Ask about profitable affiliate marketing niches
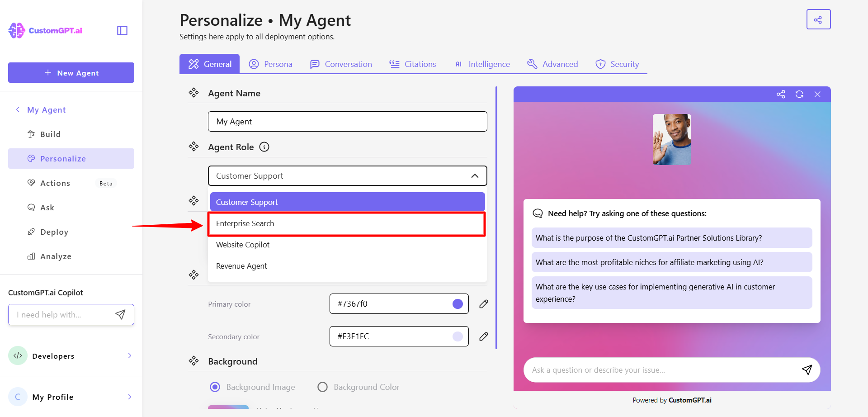Image resolution: width=868 pixels, height=417 pixels. (x=672, y=262)
